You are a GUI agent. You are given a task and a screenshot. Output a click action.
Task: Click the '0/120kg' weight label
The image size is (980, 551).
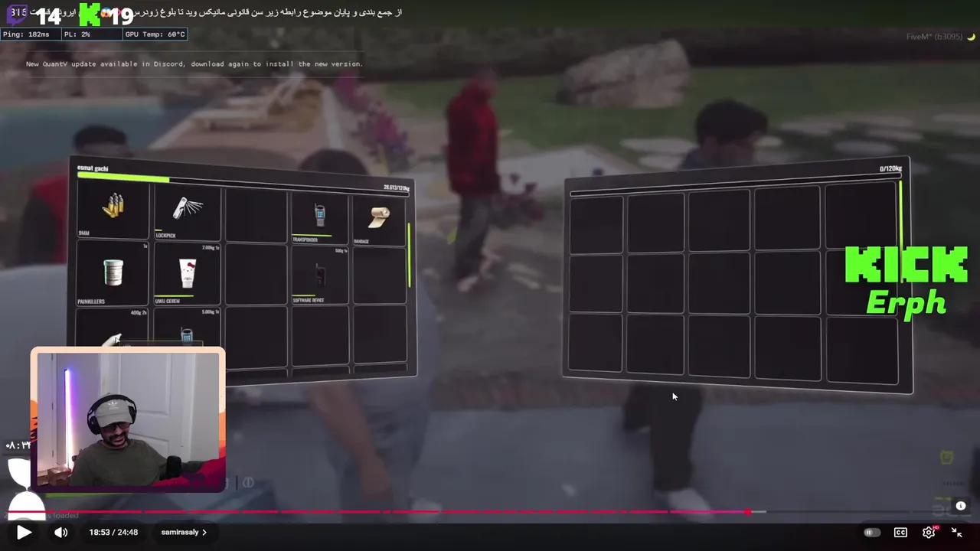pyautogui.click(x=890, y=168)
